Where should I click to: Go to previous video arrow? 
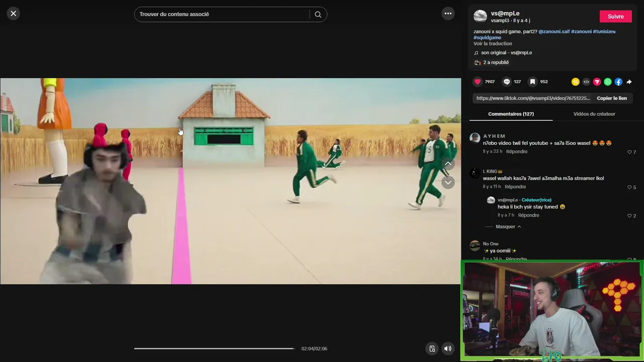pos(448,164)
